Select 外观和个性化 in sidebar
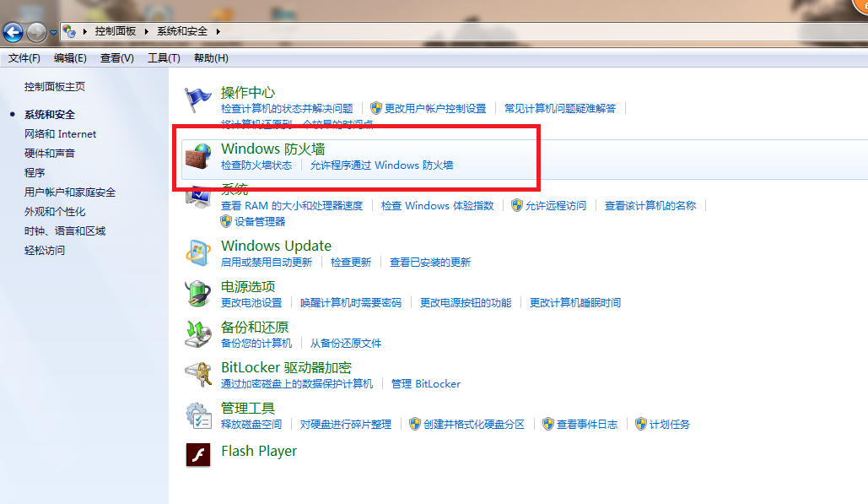The image size is (868, 504). [55, 212]
